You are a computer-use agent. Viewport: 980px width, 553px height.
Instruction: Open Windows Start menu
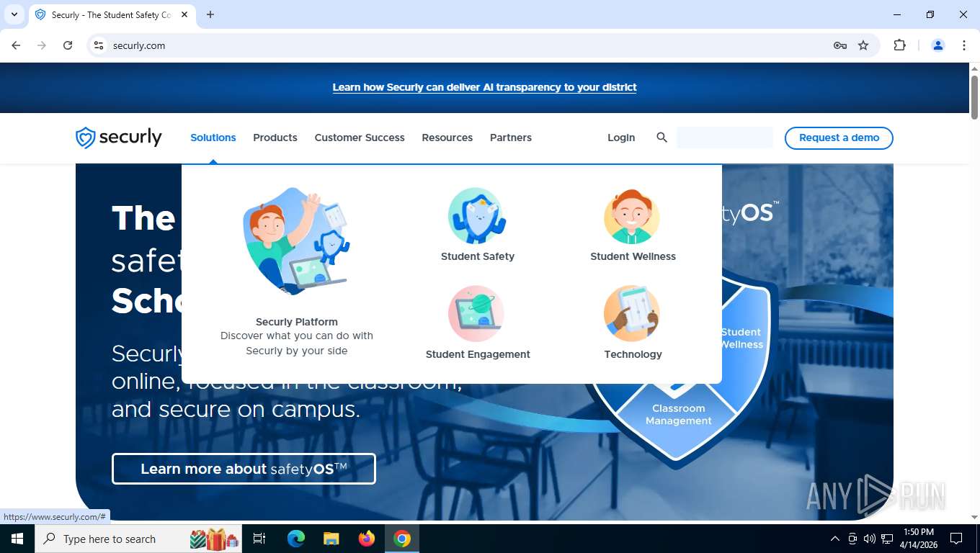[x=17, y=539]
